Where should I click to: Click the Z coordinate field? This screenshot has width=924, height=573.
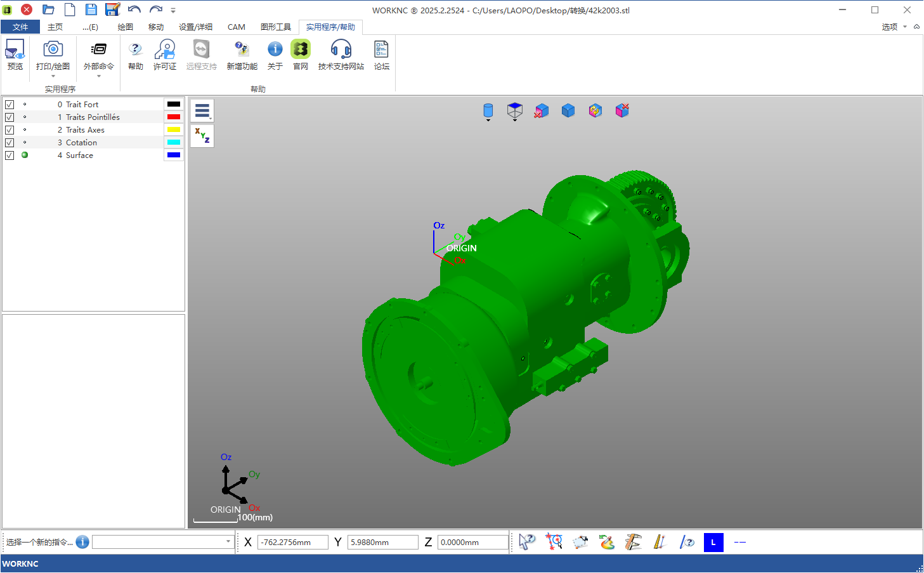473,543
